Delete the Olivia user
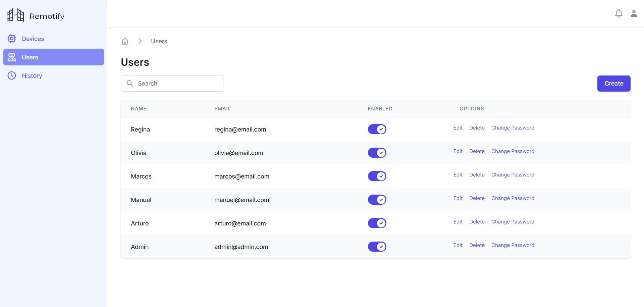This screenshot has width=644, height=307. (x=477, y=151)
